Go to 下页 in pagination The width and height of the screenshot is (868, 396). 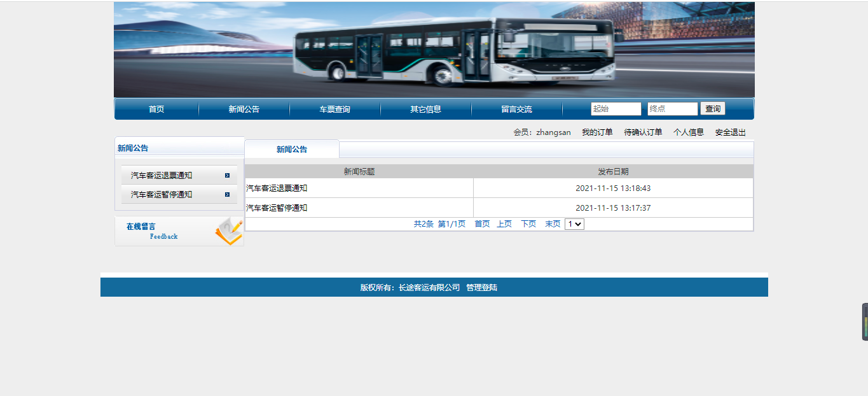528,224
